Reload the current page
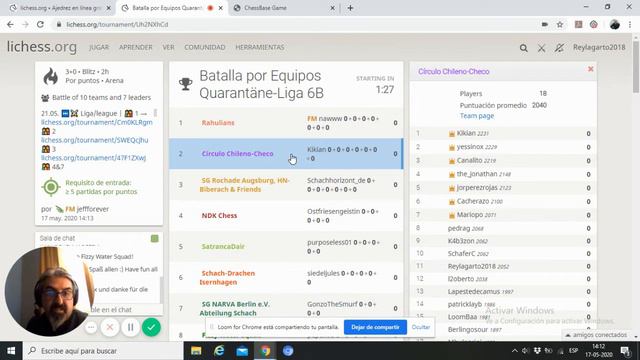Image resolution: width=640 pixels, height=360 pixels. coord(40,24)
